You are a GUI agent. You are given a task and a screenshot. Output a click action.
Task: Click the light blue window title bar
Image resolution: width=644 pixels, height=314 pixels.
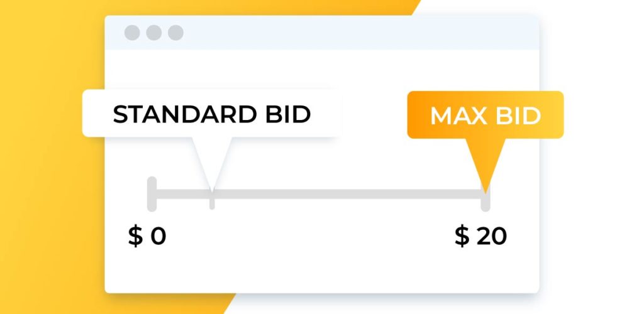click(x=322, y=33)
